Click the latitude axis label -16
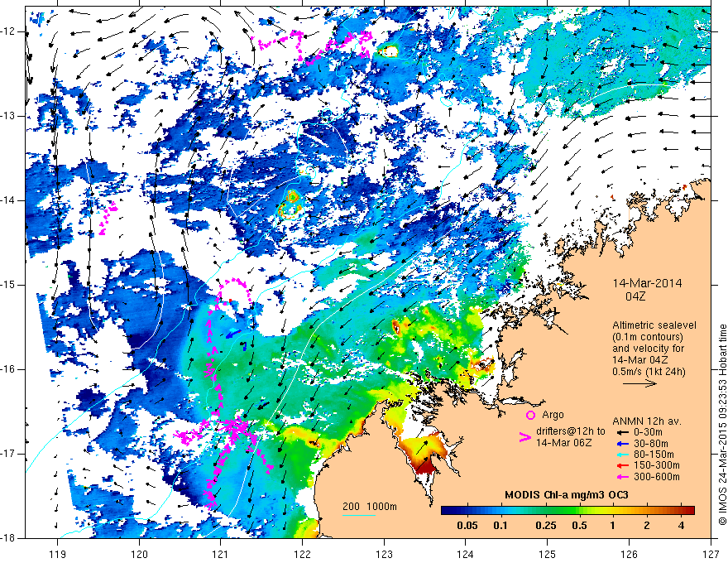This screenshot has height=563, width=728. 8,369
